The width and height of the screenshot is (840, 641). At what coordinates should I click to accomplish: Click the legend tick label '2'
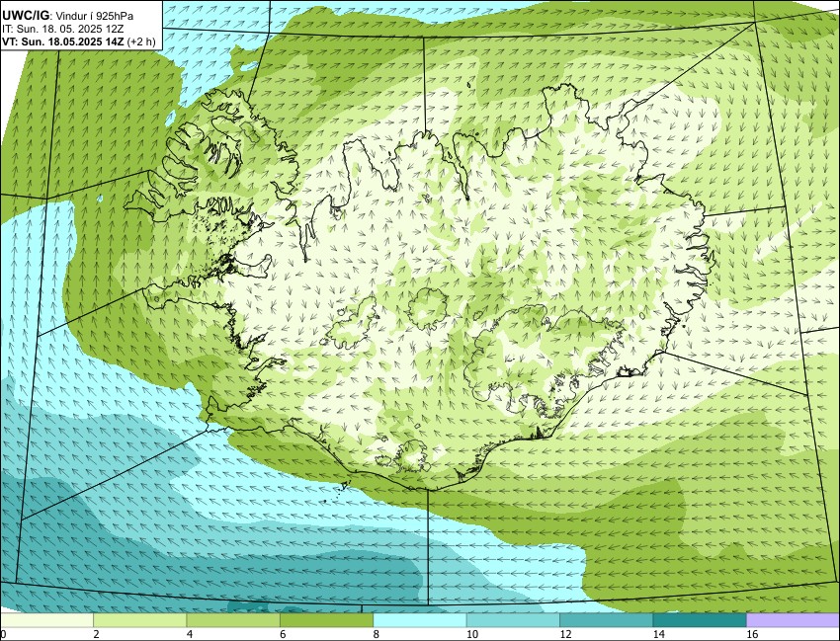click(97, 634)
